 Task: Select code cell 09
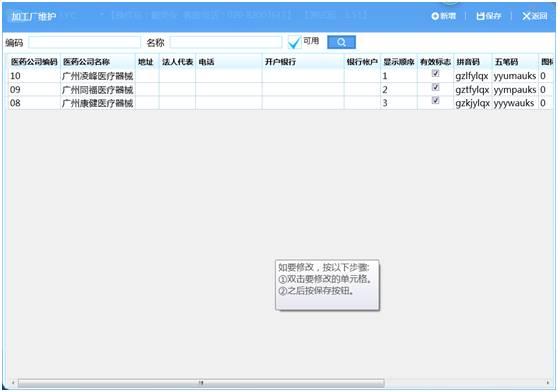tap(35, 90)
